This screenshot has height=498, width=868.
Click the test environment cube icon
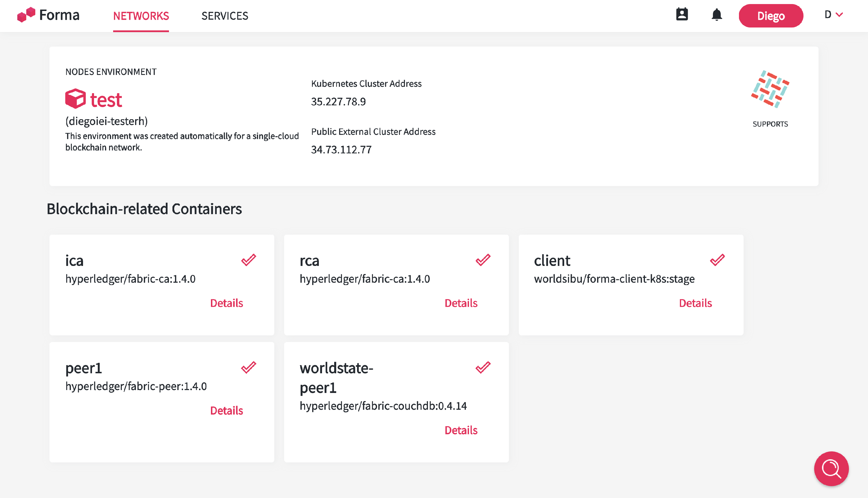click(75, 99)
